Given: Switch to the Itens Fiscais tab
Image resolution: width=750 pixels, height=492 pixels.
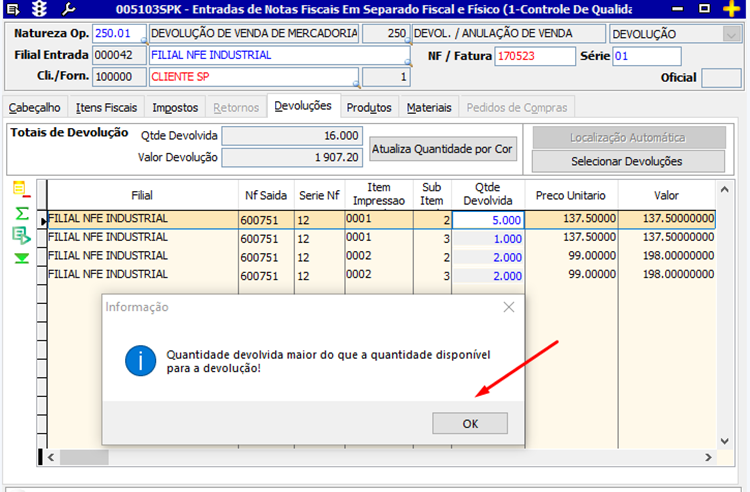Looking at the screenshot, I should [x=106, y=108].
